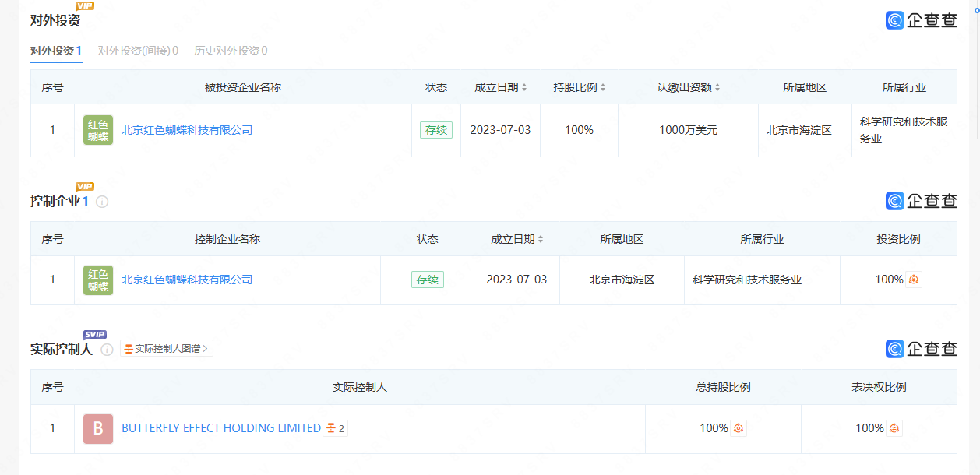Click 北京市海淀区 in 控制企业 row
The image size is (980, 475).
click(x=622, y=280)
